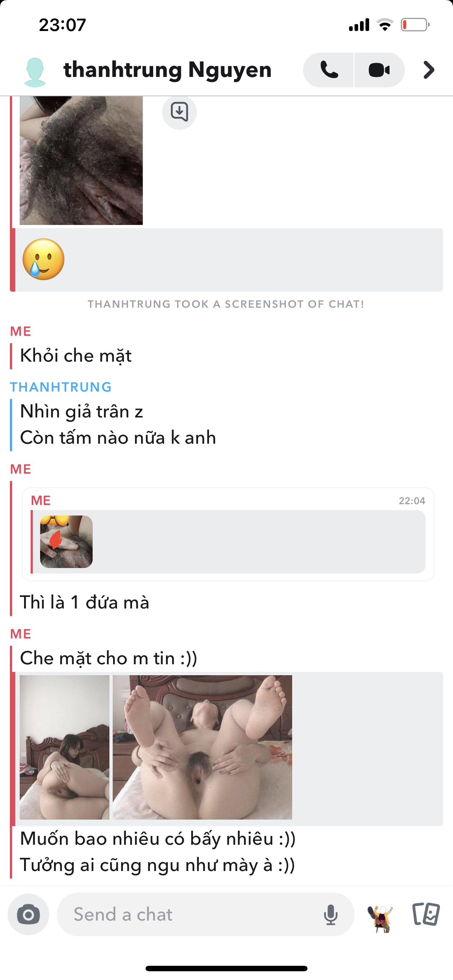The height and width of the screenshot is (980, 453).
Task: Tap the microphone icon for voice note
Action: pos(330,915)
